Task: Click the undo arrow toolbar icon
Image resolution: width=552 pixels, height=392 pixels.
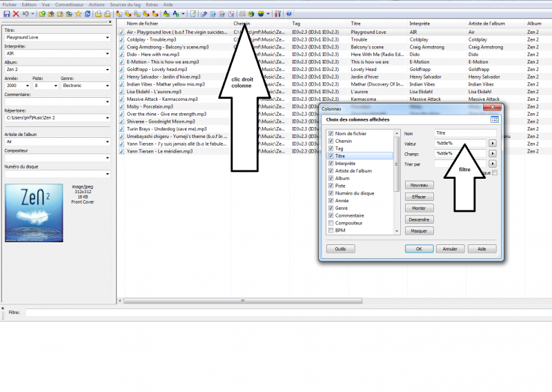Action: point(26,14)
